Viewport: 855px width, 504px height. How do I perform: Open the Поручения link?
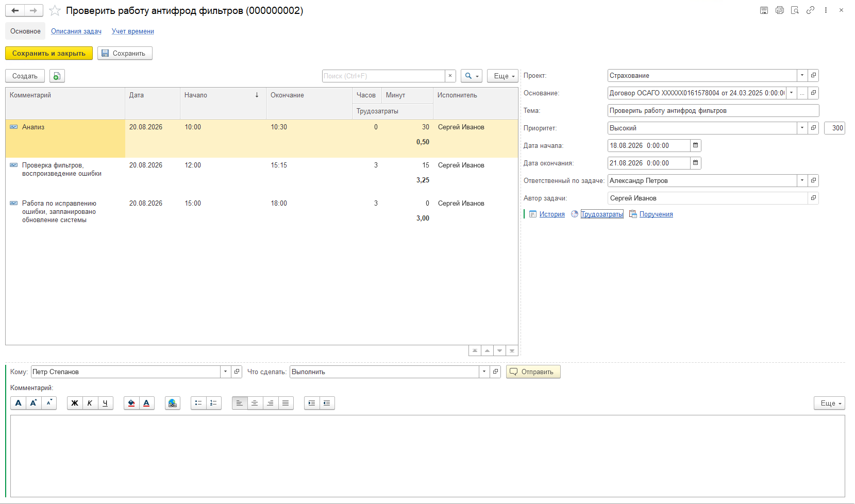(x=656, y=214)
